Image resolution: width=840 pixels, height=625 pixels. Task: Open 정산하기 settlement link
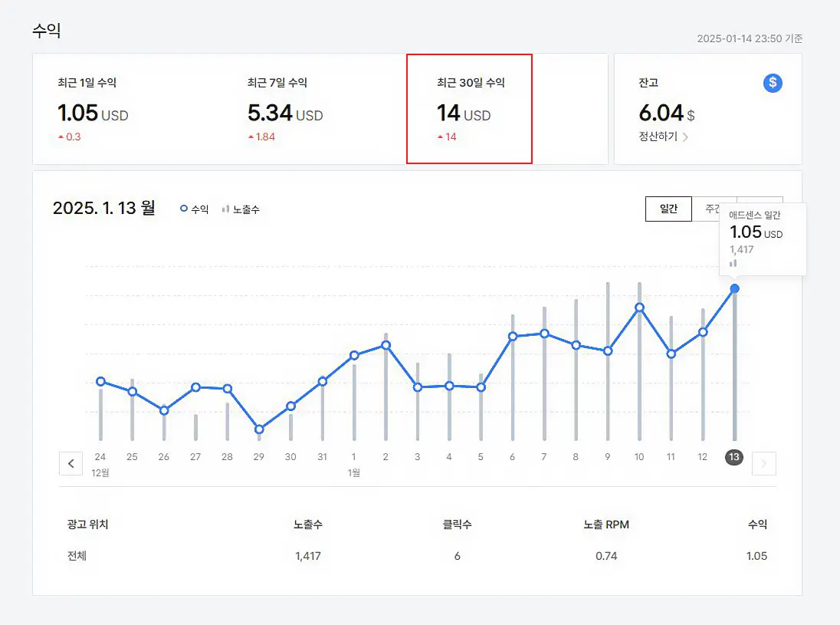[658, 137]
